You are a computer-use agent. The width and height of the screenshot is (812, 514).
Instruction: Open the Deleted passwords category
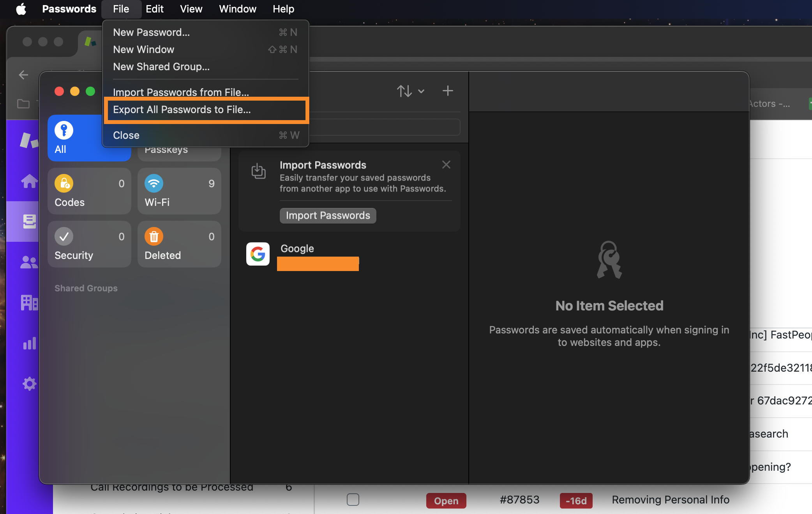[x=179, y=245]
